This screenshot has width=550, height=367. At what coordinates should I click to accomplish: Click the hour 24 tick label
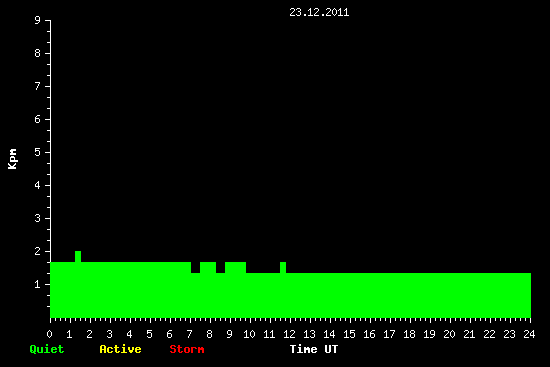pyautogui.click(x=529, y=334)
